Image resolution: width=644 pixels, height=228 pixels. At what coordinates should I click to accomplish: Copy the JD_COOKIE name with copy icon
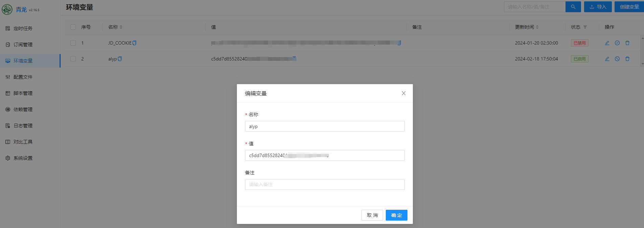tap(134, 43)
